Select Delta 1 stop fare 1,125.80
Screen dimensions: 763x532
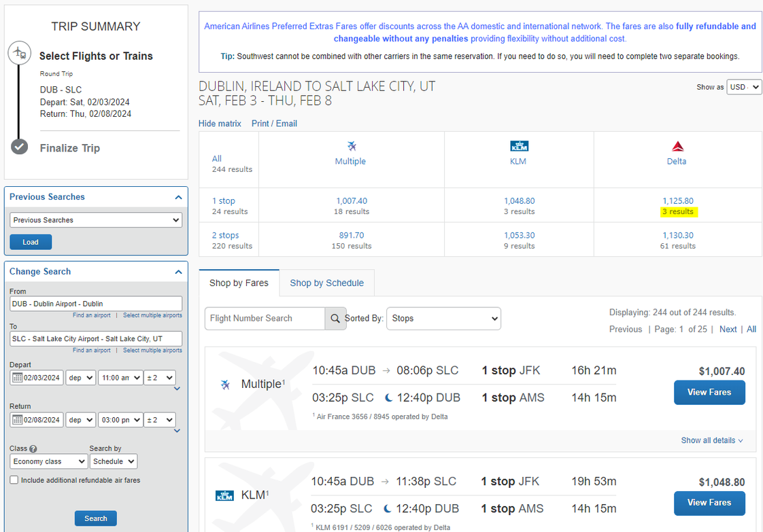[678, 201]
